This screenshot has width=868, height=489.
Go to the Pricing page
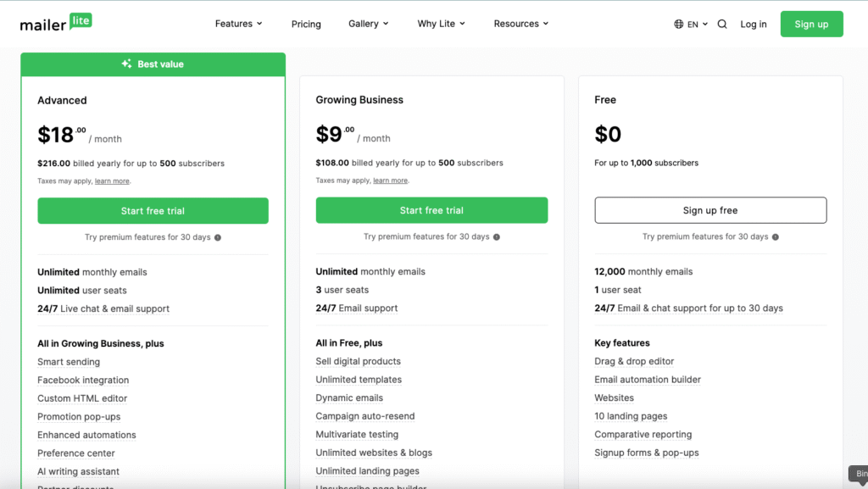tap(306, 25)
